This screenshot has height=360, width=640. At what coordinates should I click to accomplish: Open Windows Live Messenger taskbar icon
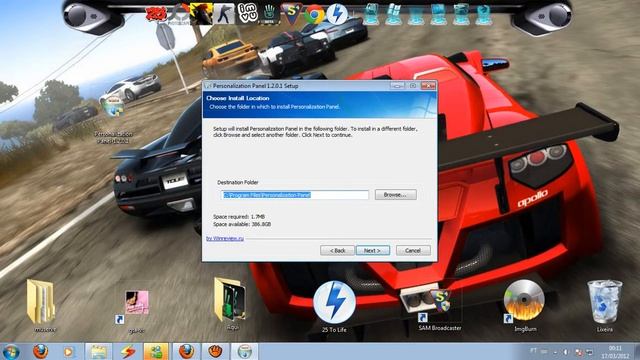[156, 351]
